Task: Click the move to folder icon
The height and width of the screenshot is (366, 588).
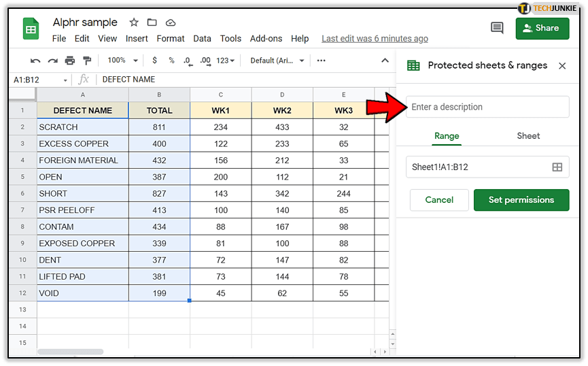Action: click(x=152, y=23)
